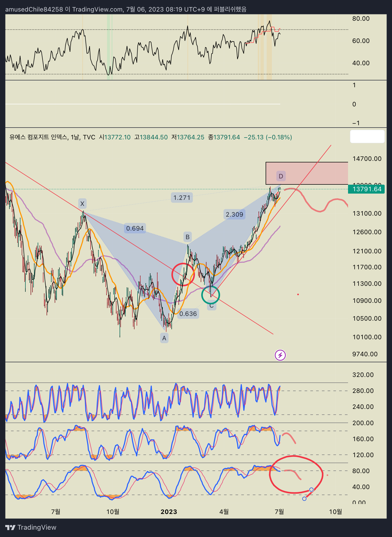Click the symbol title 유에스 컴포지트 인덱스
Image resolution: width=392 pixels, height=537 pixels.
38,137
